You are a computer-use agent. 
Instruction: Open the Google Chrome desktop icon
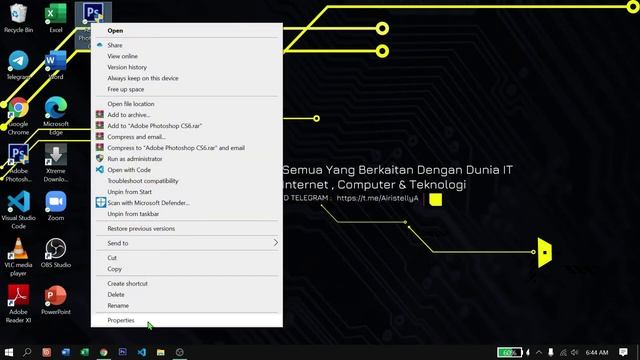click(18, 116)
